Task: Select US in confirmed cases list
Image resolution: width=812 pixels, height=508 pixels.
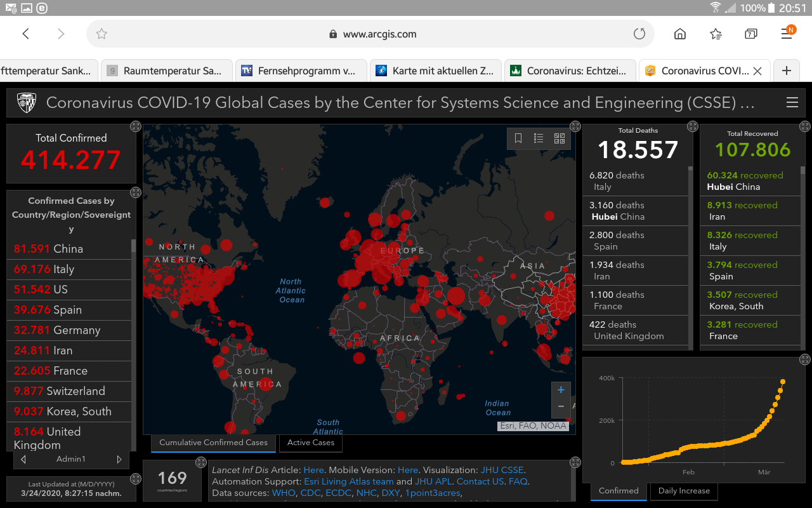Action: 69,290
